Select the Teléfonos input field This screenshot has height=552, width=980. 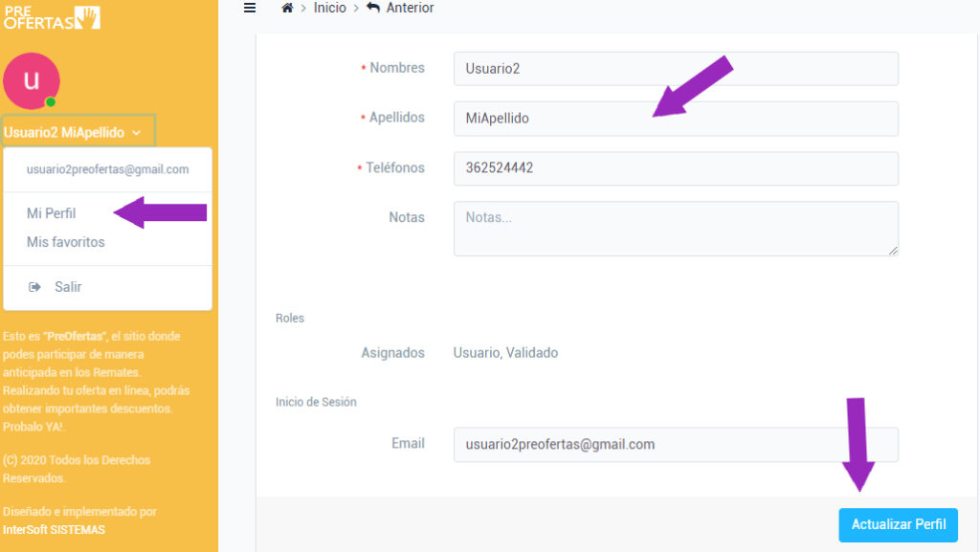(676, 168)
